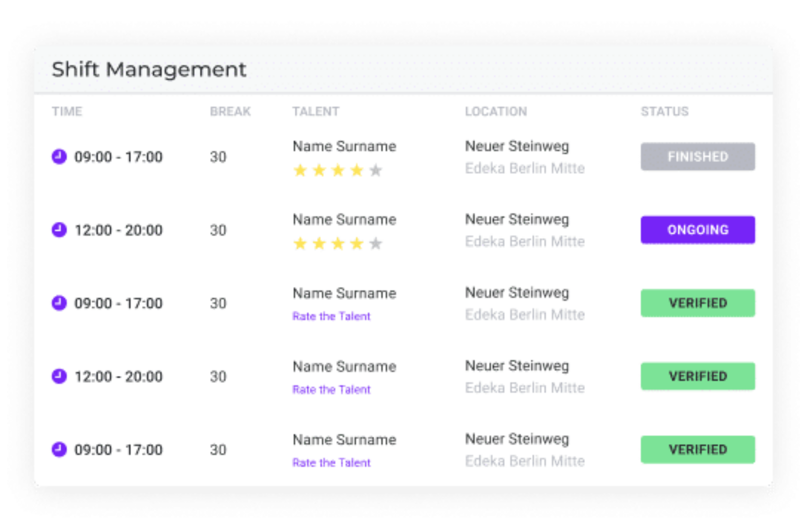This screenshot has width=807, height=532.
Task: Toggle the grey fifth star on the ongoing shift rating
Action: click(376, 244)
